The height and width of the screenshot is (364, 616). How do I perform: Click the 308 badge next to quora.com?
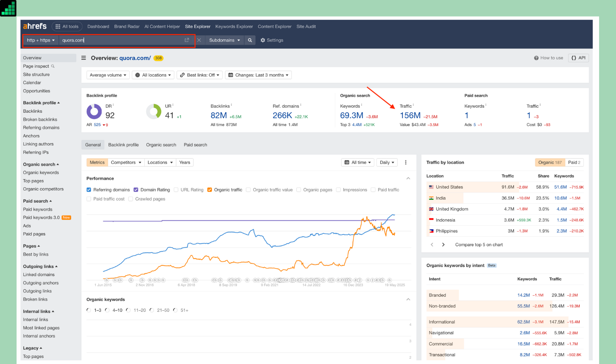(x=159, y=58)
